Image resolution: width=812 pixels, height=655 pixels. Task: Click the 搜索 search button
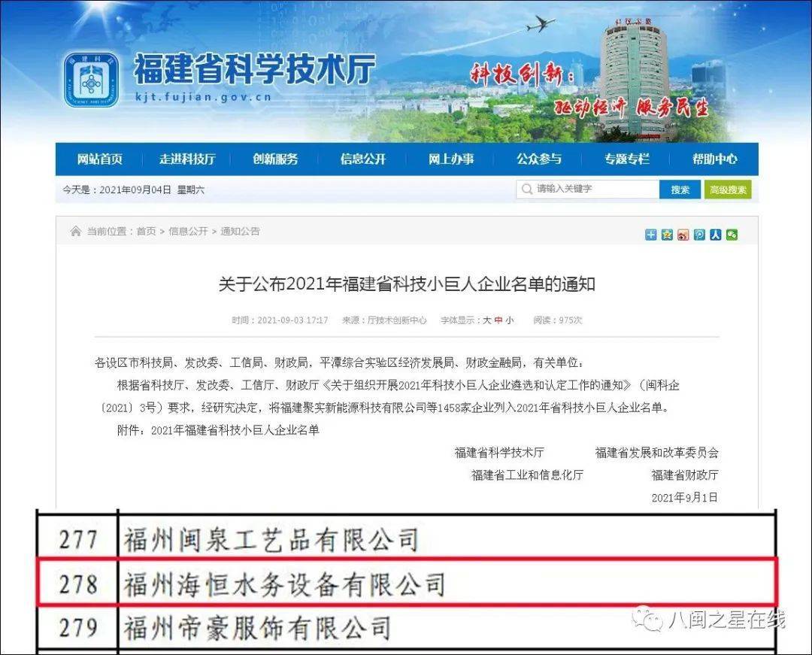coord(680,190)
